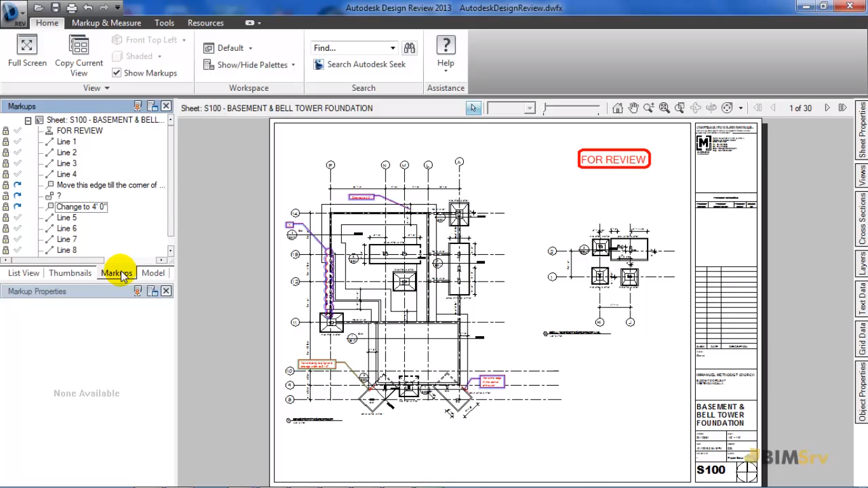Select the Zoom Rectangle tool
The image size is (868, 488).
coord(680,108)
